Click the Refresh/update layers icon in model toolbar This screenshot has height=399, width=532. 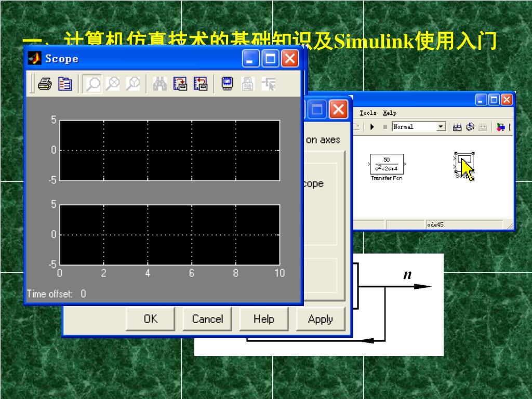[x=470, y=127]
